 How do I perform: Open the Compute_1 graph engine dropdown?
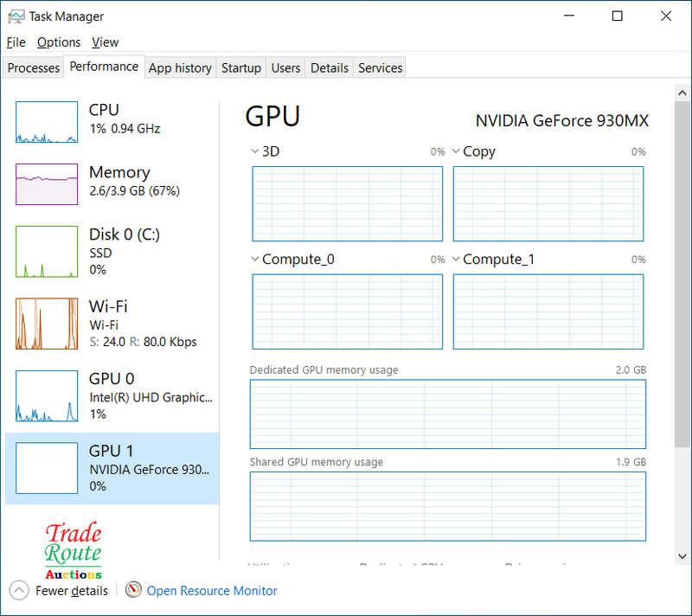[456, 259]
